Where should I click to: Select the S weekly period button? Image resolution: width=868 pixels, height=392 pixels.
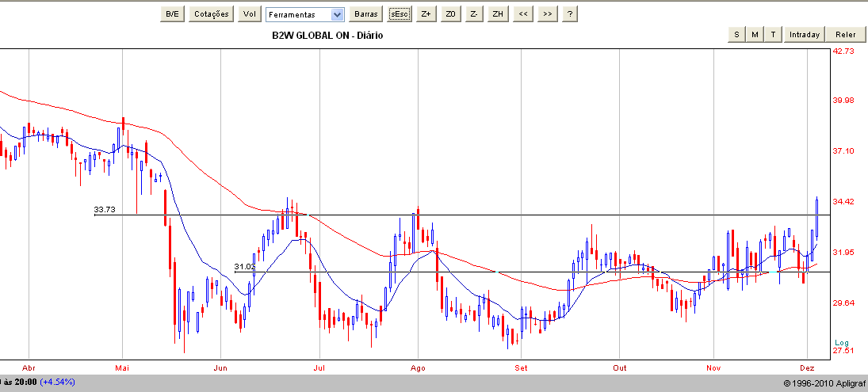(x=736, y=34)
